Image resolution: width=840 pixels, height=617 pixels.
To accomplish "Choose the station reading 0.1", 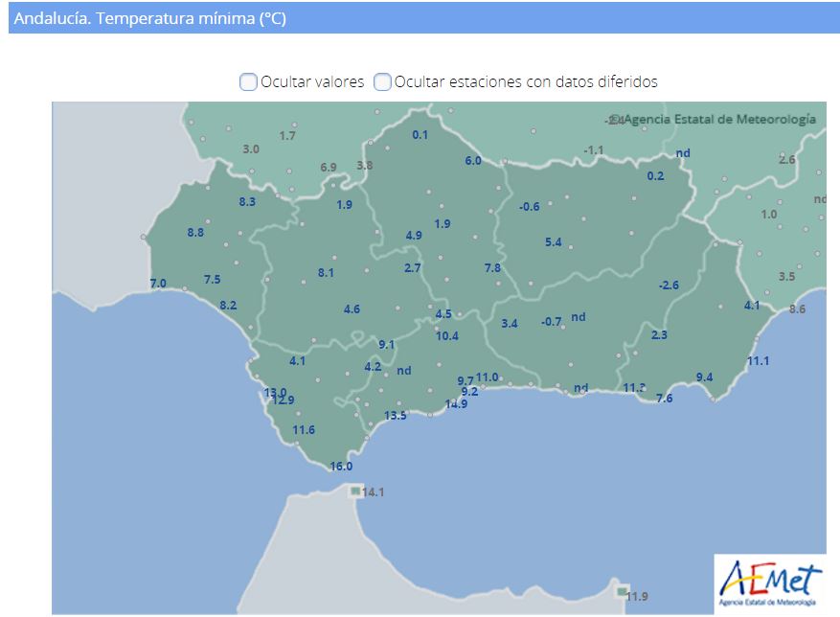I will (420, 135).
